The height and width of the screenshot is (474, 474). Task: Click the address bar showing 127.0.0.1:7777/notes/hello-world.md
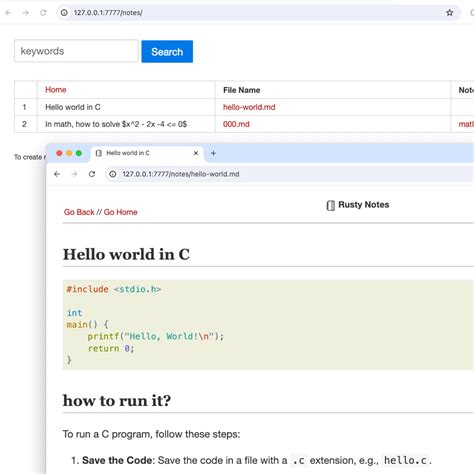coord(289,174)
